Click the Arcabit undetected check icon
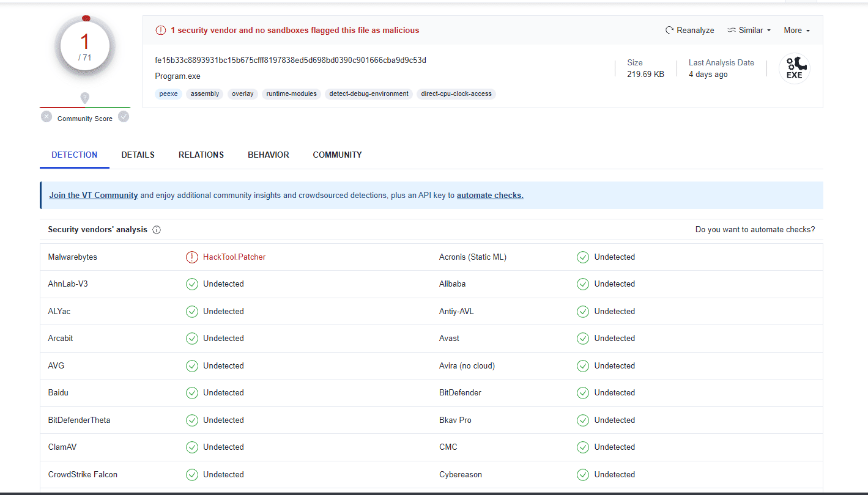The width and height of the screenshot is (868, 495). (192, 339)
